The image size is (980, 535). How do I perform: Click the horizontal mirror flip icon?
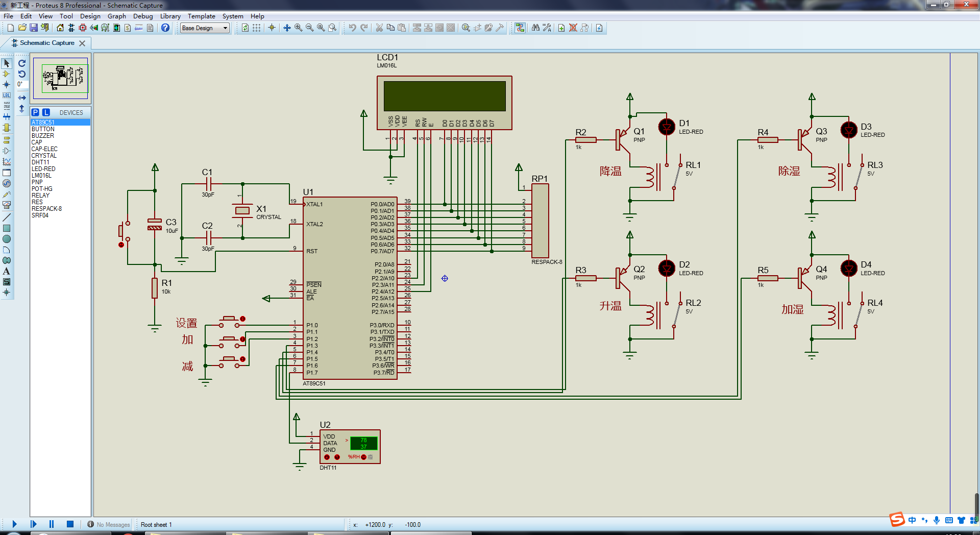pyautogui.click(x=22, y=98)
